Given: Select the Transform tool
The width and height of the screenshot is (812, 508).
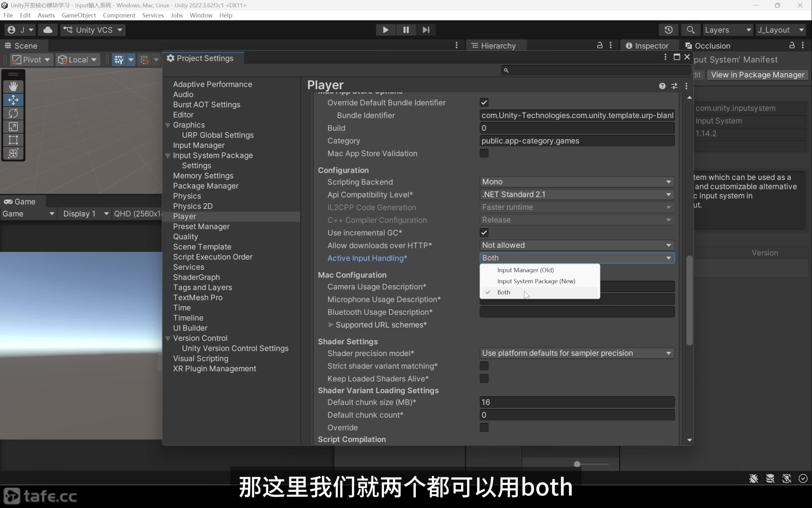Looking at the screenshot, I should pyautogui.click(x=13, y=153).
